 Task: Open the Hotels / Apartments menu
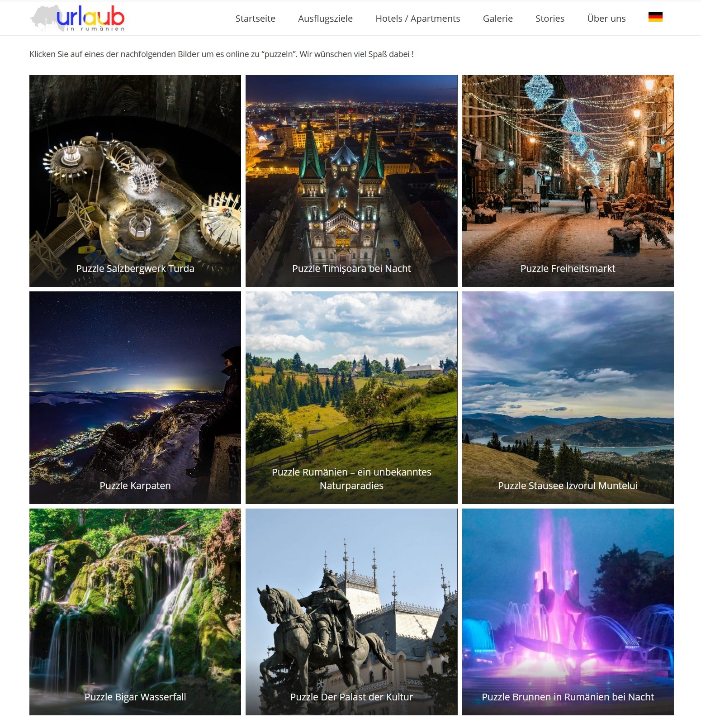pos(417,19)
